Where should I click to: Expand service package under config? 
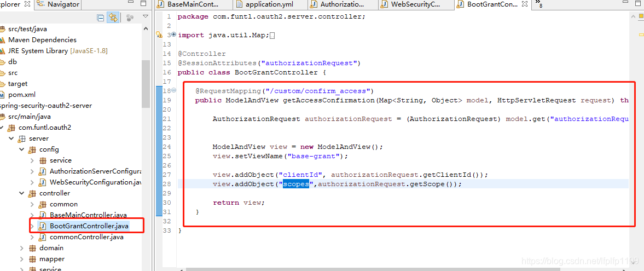click(32, 160)
